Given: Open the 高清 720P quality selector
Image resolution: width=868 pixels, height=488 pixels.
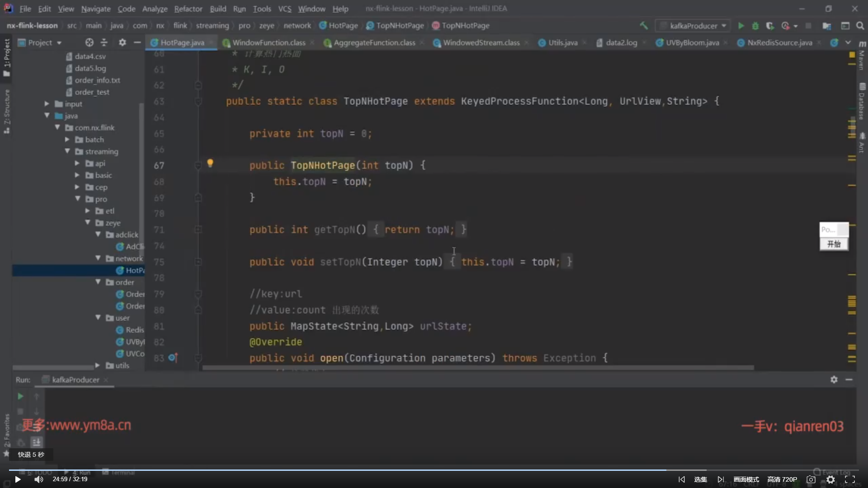Looking at the screenshot, I should pos(782,479).
